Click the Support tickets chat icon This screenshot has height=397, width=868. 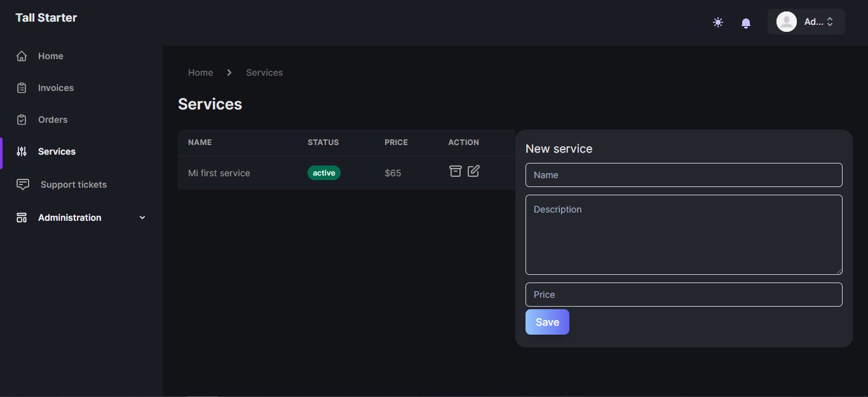coord(23,185)
